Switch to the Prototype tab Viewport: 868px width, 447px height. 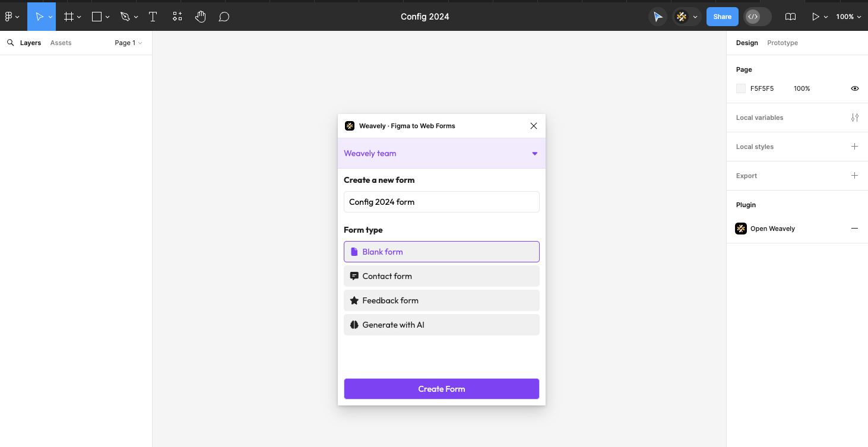(783, 43)
